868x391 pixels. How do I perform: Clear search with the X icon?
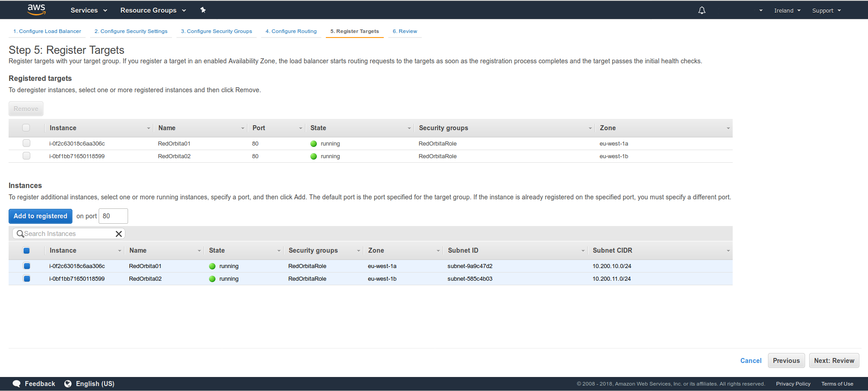click(x=119, y=234)
